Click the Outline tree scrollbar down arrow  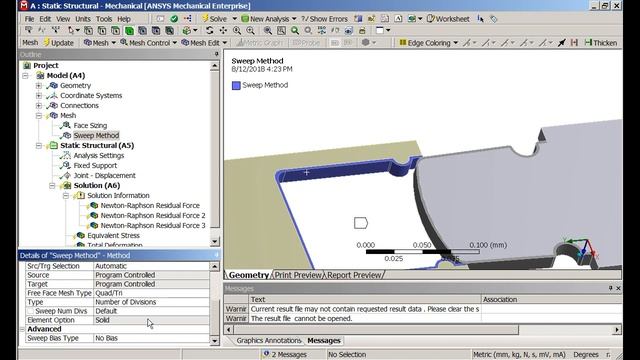pos(215,242)
